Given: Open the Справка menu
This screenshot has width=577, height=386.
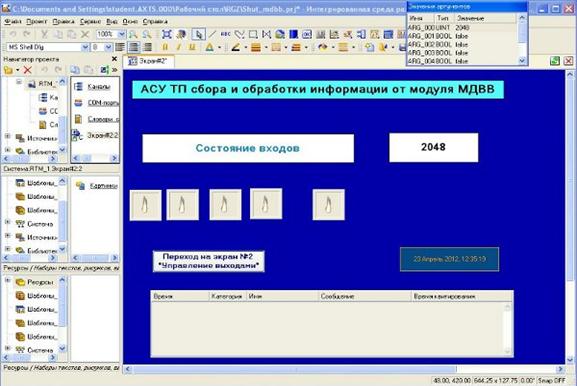Looking at the screenshot, I should [x=155, y=22].
